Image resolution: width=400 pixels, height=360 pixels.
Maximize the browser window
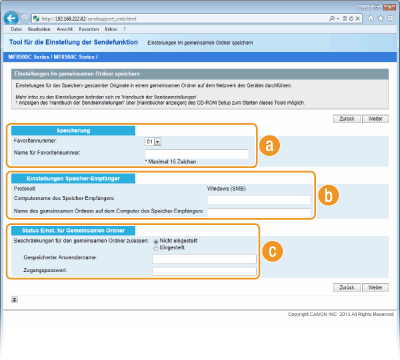click(377, 7)
